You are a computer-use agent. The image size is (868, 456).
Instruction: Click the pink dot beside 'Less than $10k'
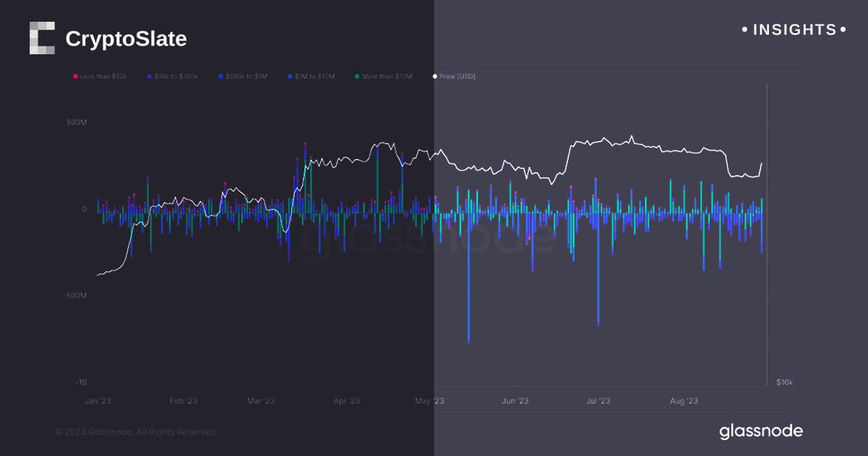75,76
